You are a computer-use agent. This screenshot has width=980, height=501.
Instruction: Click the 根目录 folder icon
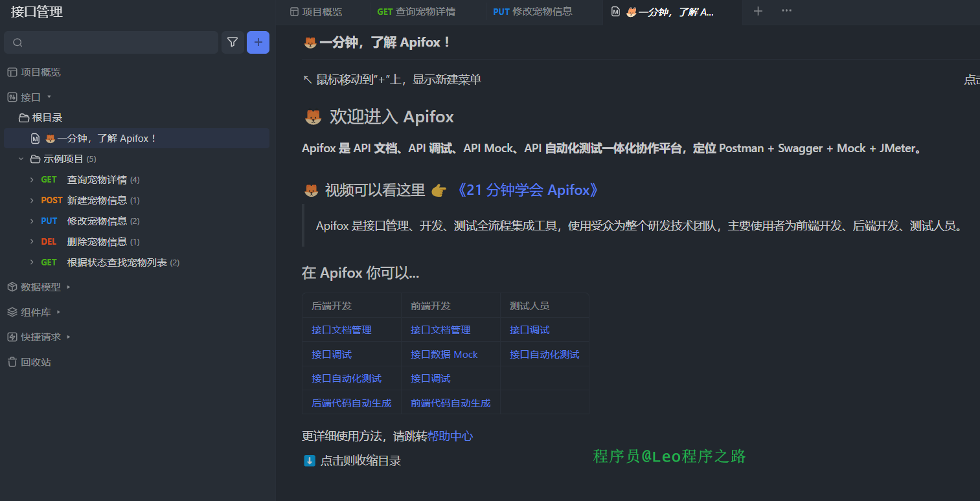point(24,118)
